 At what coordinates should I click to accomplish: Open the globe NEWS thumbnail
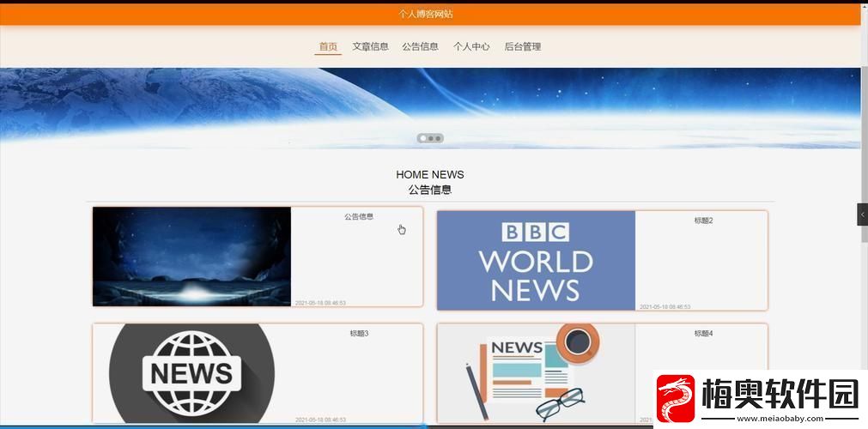[191, 373]
